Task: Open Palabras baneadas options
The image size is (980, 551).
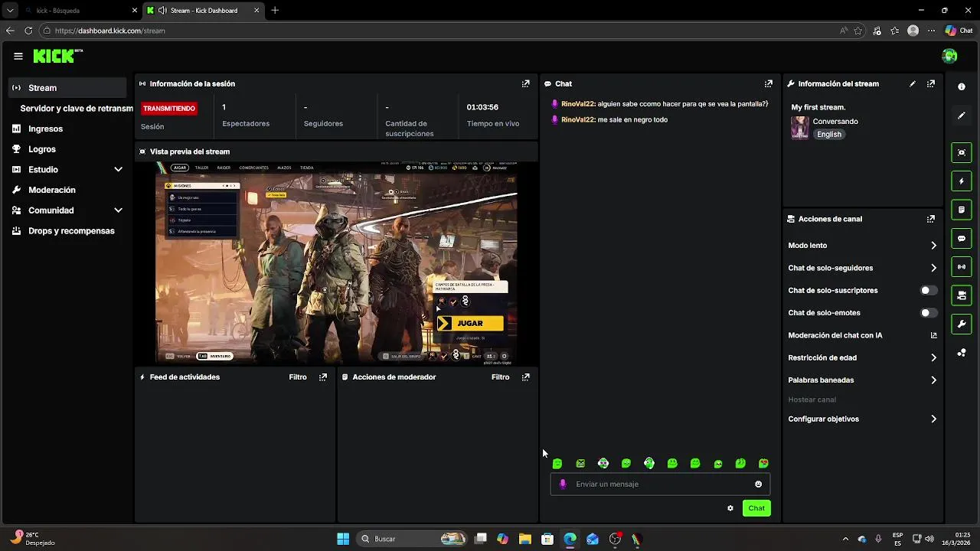Action: tap(862, 380)
